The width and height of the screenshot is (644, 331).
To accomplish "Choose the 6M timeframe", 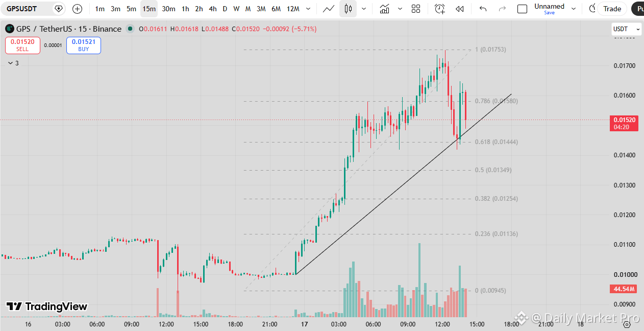I will pyautogui.click(x=276, y=9).
